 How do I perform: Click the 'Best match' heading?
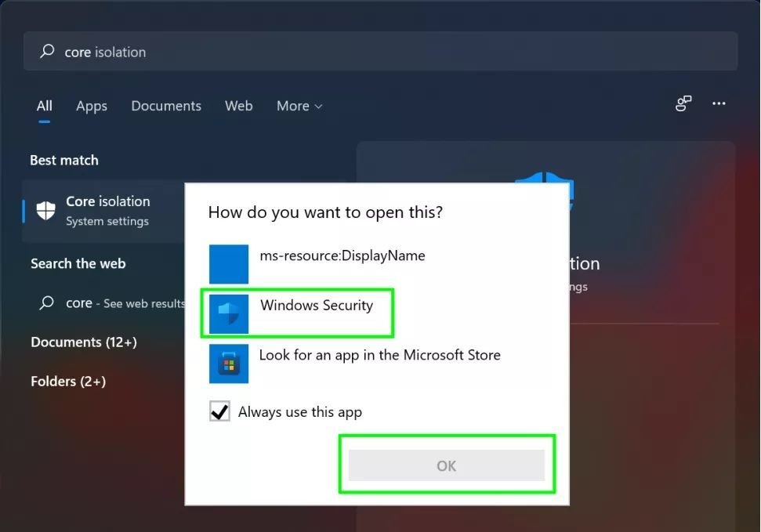(64, 160)
